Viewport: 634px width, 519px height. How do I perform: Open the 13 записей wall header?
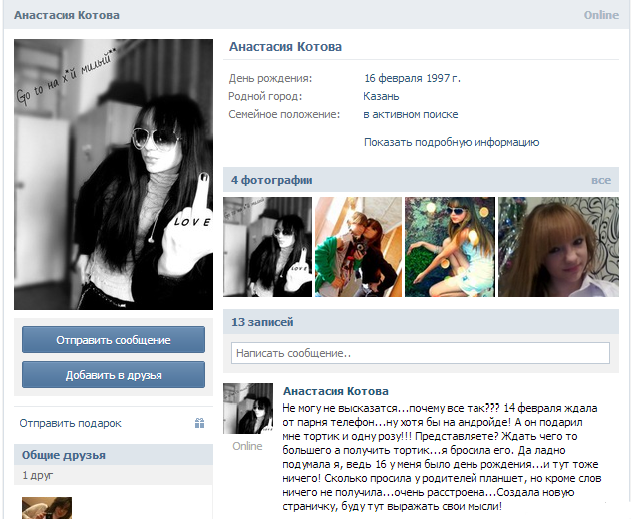pyautogui.click(x=421, y=322)
